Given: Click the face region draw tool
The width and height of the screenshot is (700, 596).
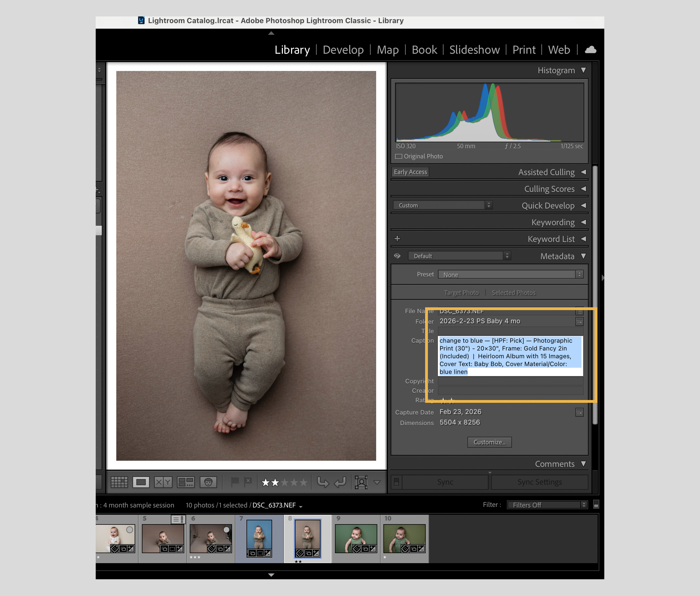Looking at the screenshot, I should (361, 482).
